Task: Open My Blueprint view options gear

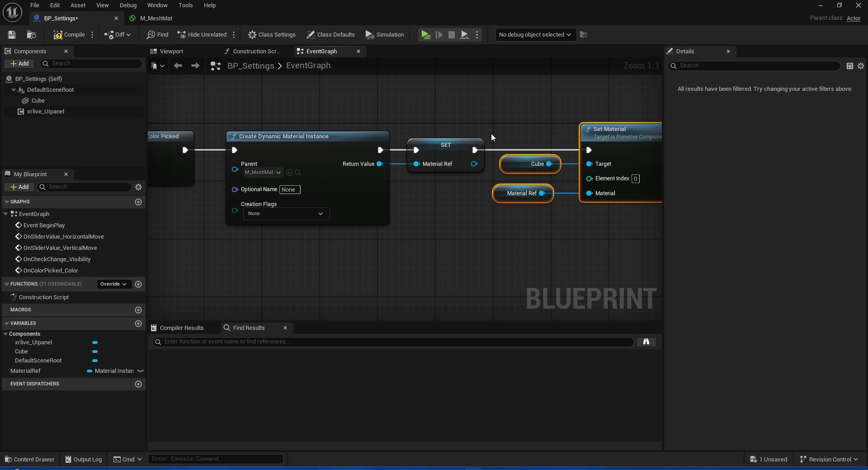Action: pyautogui.click(x=138, y=187)
